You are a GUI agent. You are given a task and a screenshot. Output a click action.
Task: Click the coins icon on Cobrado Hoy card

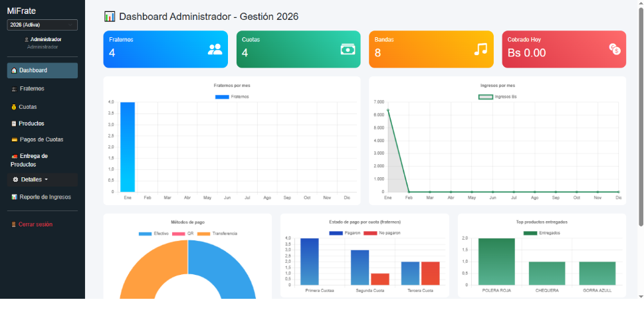[615, 49]
